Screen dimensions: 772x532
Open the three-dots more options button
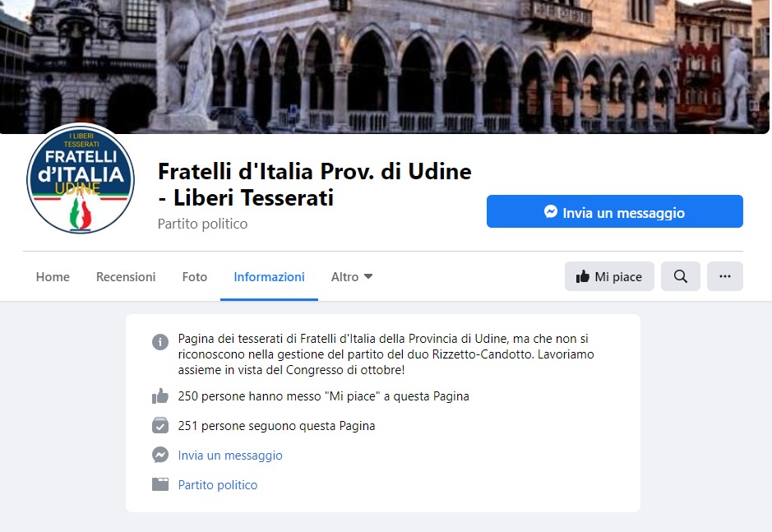pos(725,276)
